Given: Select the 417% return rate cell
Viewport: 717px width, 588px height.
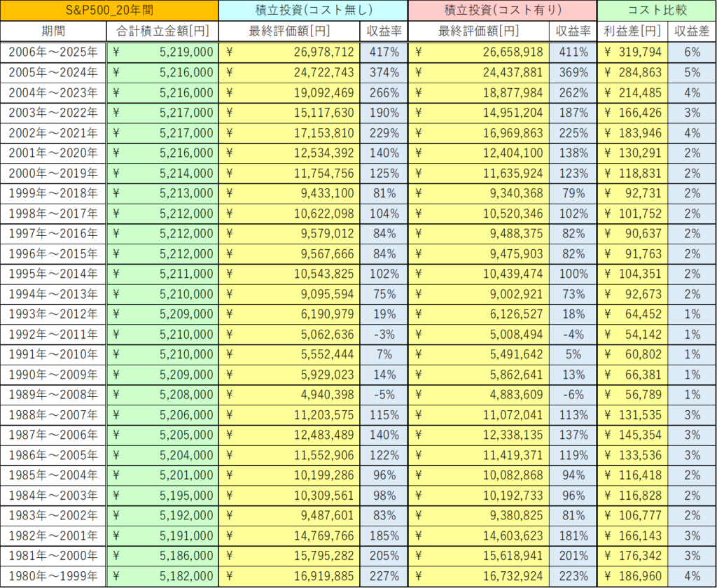Looking at the screenshot, I should (384, 52).
